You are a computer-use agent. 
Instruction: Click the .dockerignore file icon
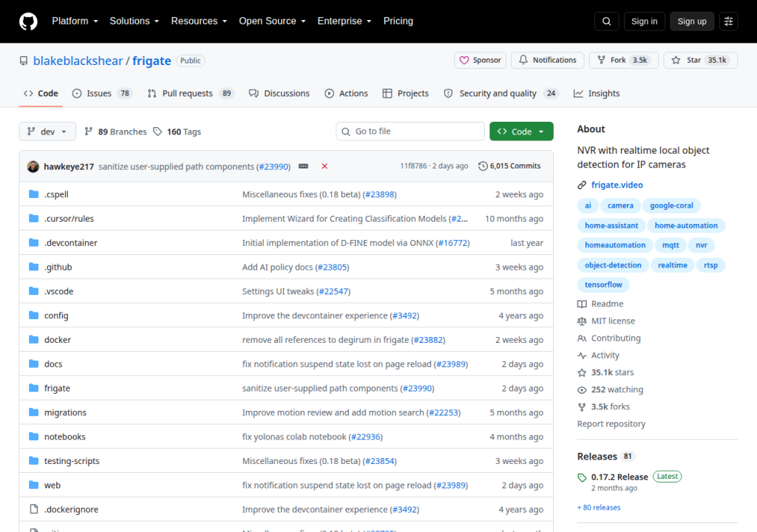[33, 509]
